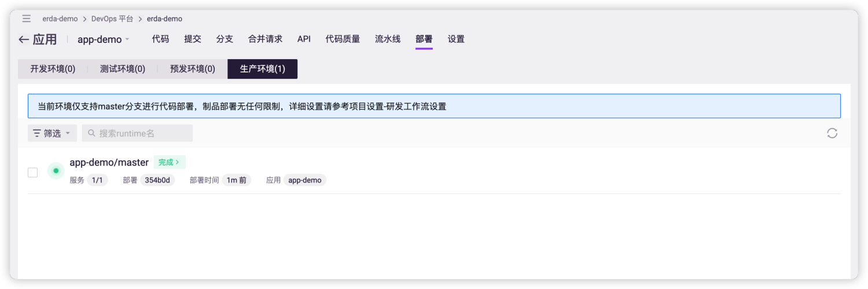
Task: Select the 开发环境(0) environment tab
Action: click(x=53, y=69)
